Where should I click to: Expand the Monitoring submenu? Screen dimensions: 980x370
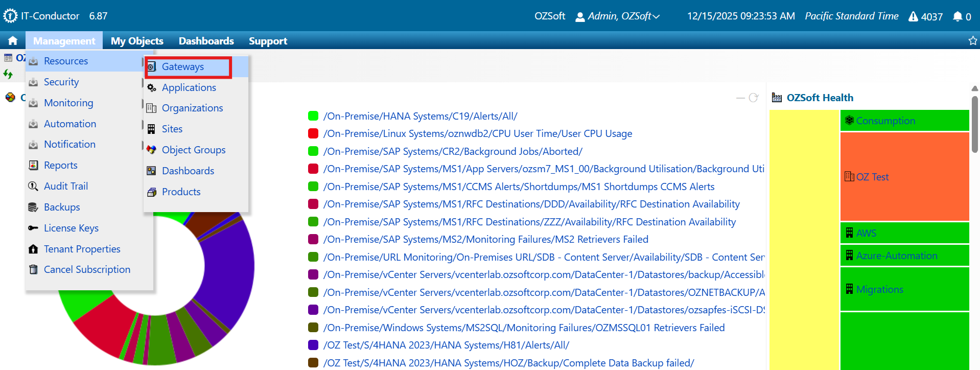[68, 103]
